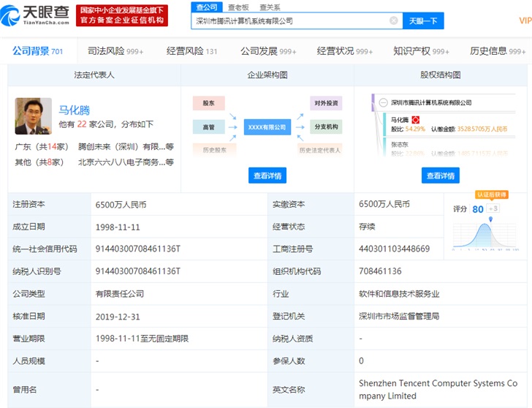Click the 对外投资 box in structure diagram
Viewport: 532px width, 408px height.
326,103
